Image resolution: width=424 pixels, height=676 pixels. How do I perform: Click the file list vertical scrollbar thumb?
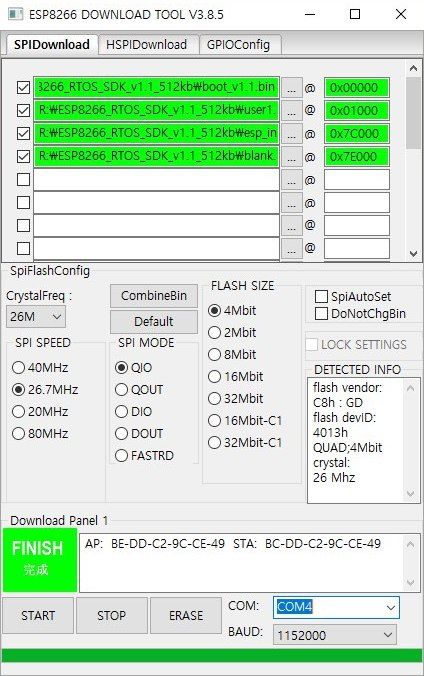pos(413,113)
